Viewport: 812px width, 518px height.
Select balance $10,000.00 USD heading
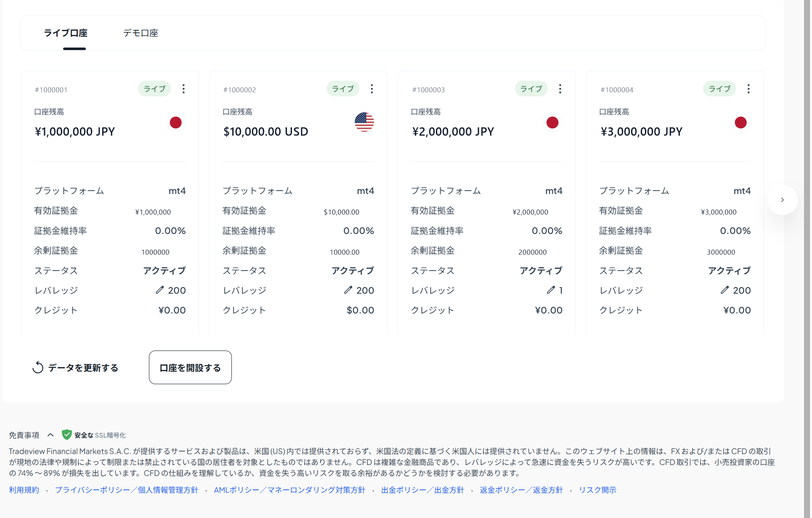tap(265, 132)
